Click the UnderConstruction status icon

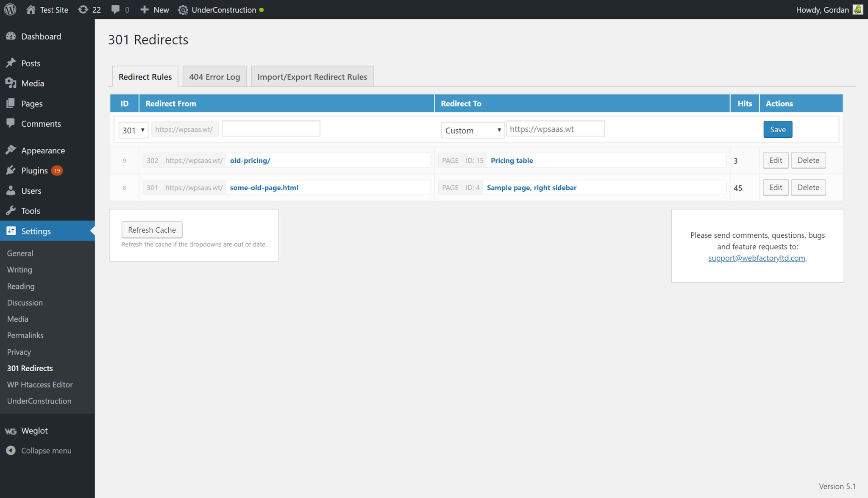(x=264, y=10)
